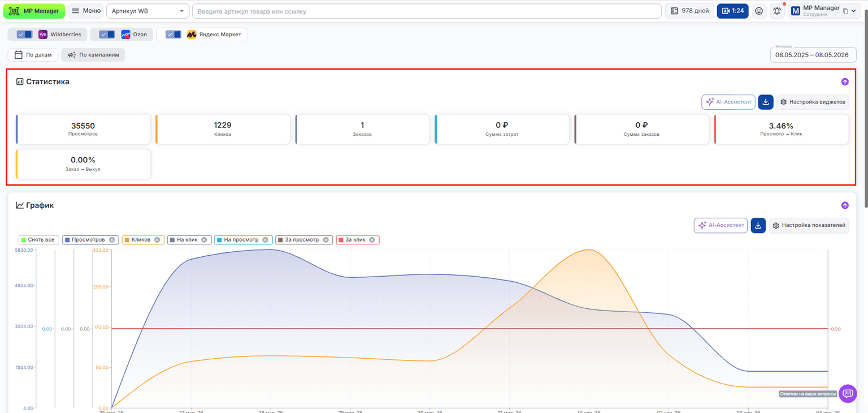Collapse Статистика section with purple arrow
868x413 pixels.
[845, 81]
